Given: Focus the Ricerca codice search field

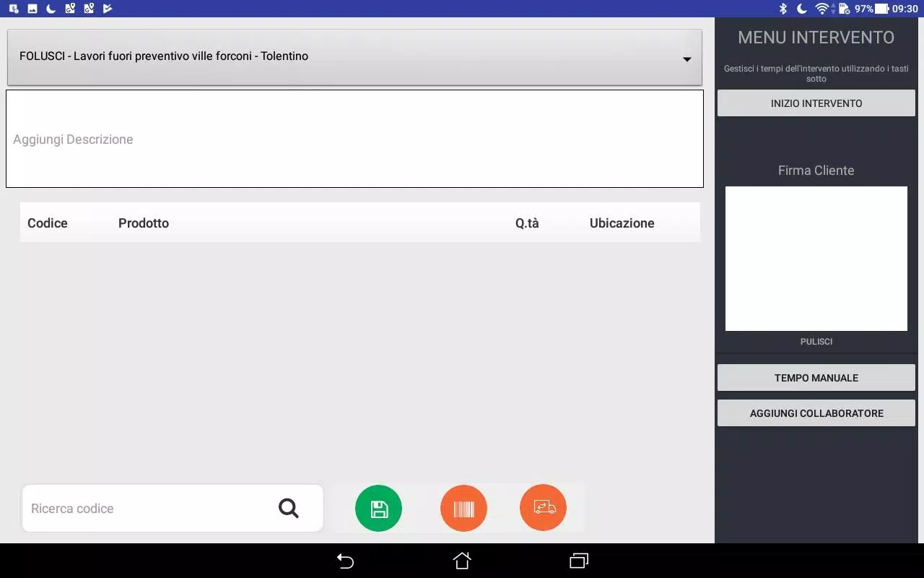Looking at the screenshot, I should click(173, 508).
